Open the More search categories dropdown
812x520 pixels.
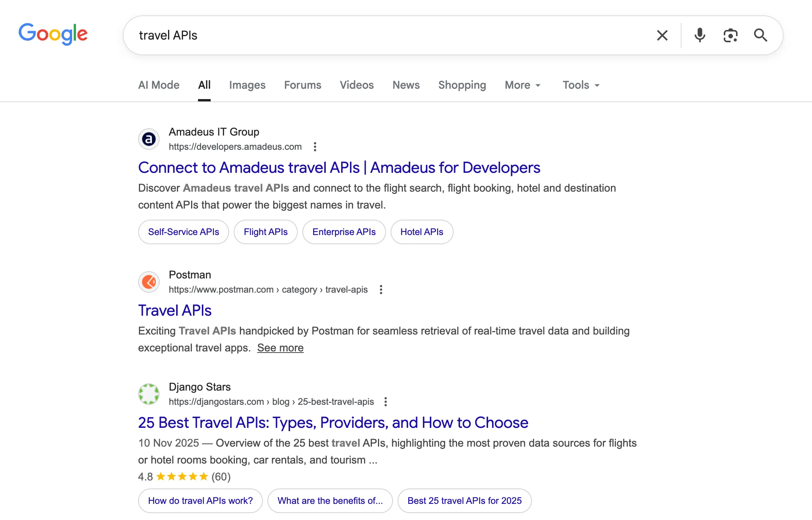coord(522,85)
